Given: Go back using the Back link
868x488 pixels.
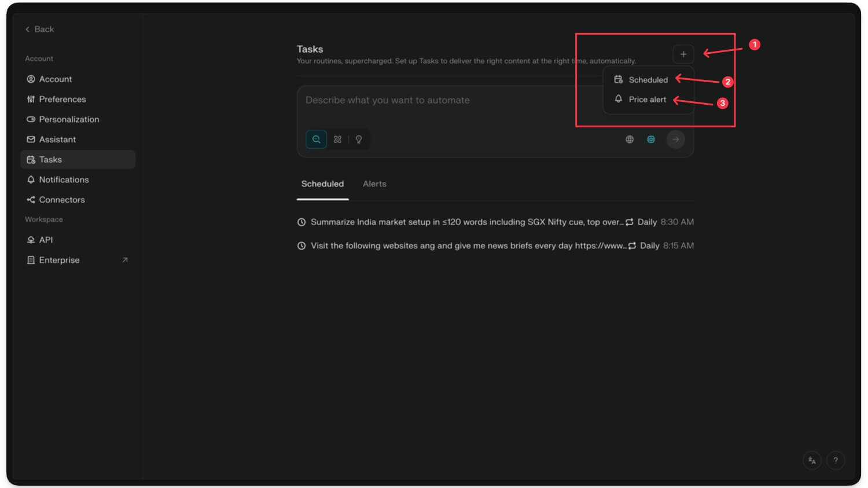Looking at the screenshot, I should click(x=39, y=30).
